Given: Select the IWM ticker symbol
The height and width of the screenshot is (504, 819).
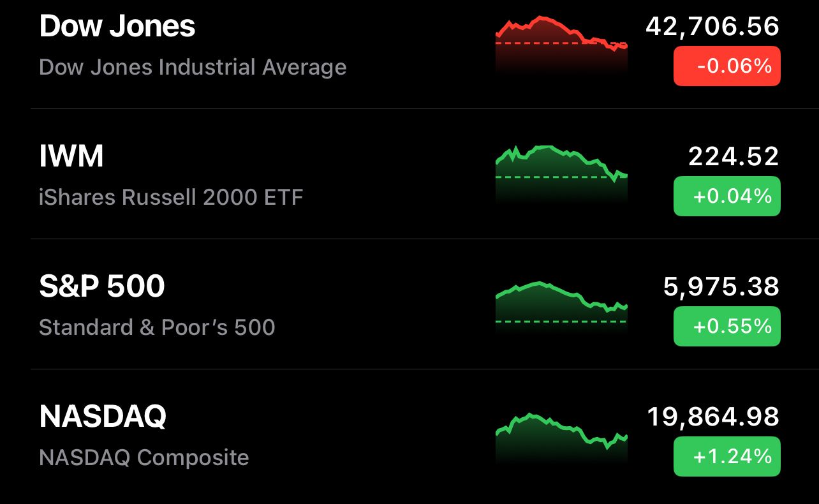Looking at the screenshot, I should pos(71,157).
